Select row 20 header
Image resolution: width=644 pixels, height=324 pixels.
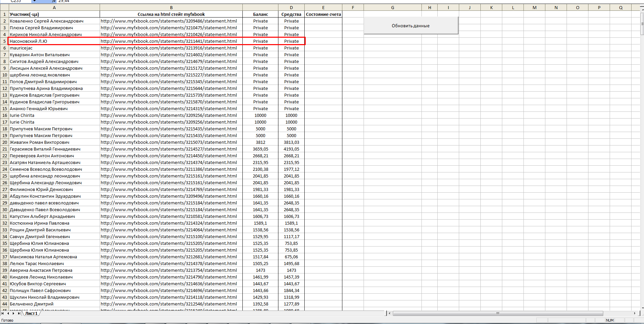point(4,142)
